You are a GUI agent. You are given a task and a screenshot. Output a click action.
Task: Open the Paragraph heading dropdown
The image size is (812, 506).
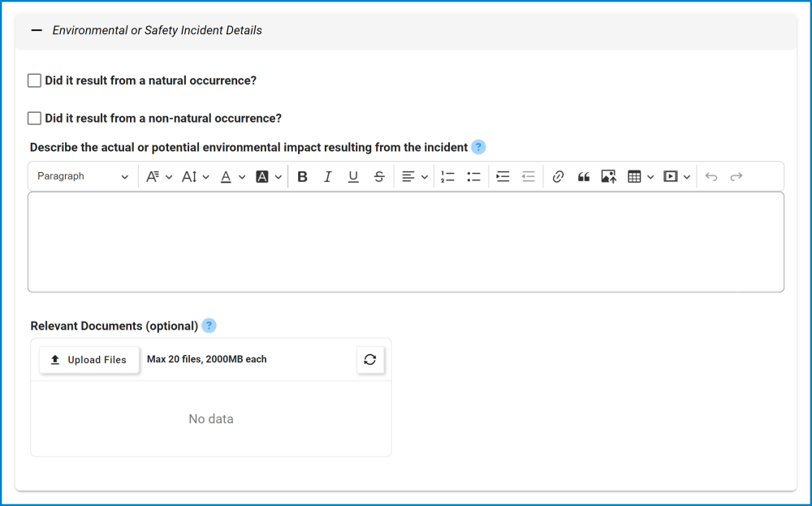pos(83,176)
